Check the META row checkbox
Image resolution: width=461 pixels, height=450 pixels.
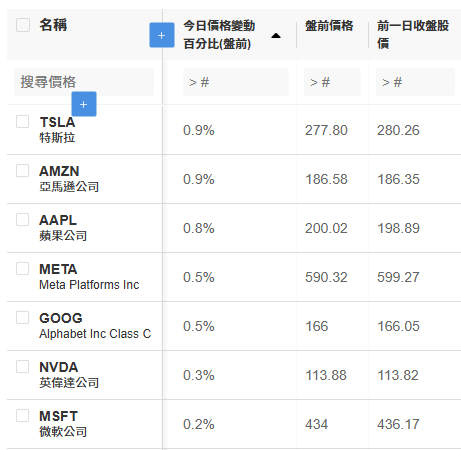coord(23,269)
